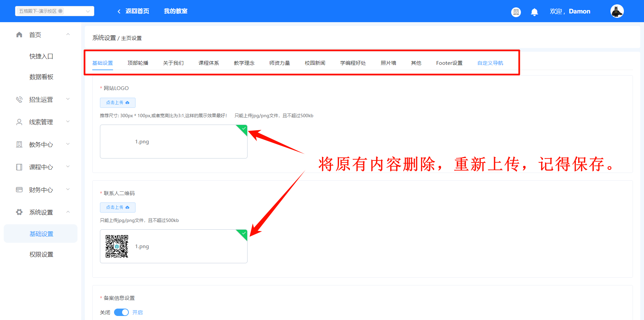Open the 关于我们 tab
644x320 pixels.
[x=173, y=63]
